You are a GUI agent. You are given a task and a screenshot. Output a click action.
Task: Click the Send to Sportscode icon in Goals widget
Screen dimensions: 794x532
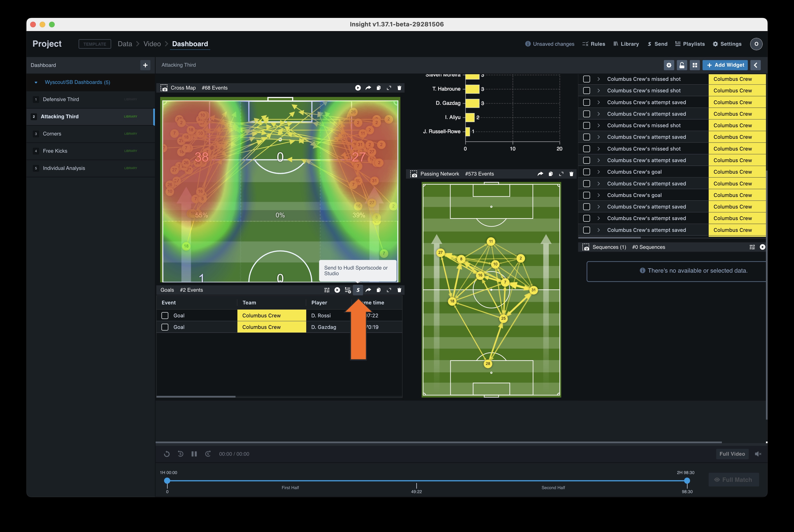[358, 290]
